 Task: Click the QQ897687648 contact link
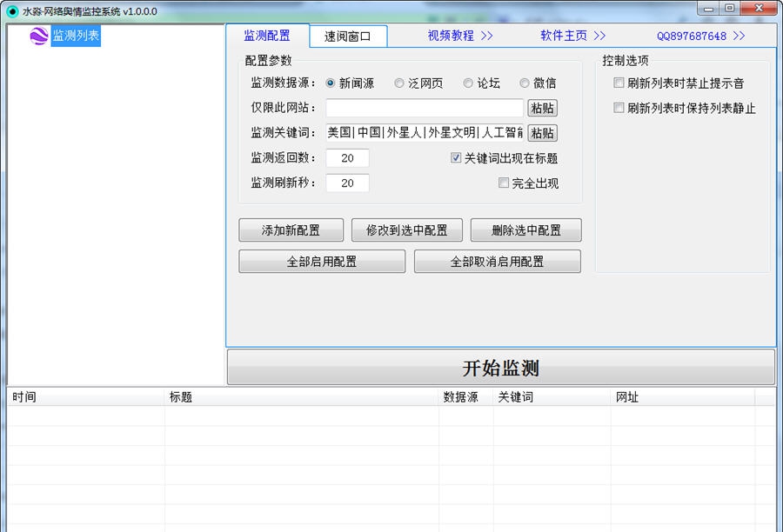coord(700,36)
